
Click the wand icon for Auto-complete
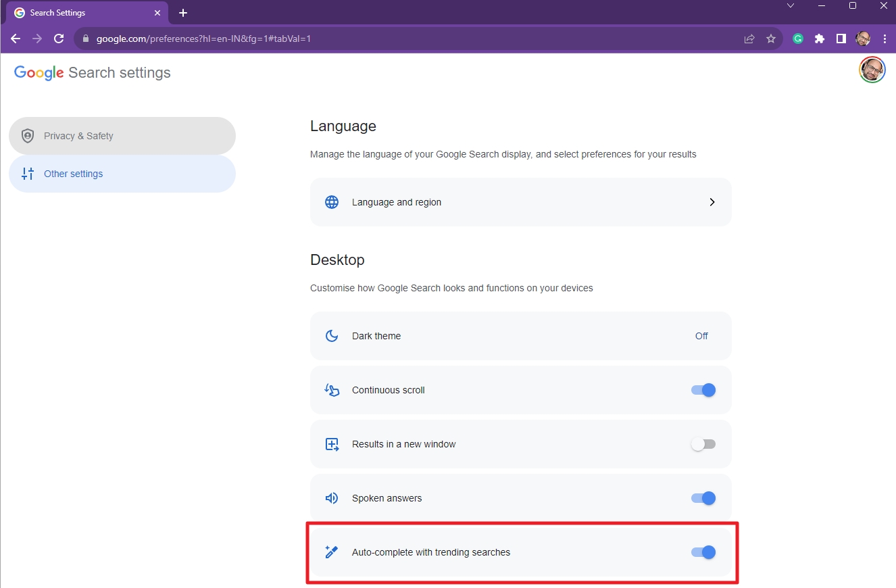(332, 552)
